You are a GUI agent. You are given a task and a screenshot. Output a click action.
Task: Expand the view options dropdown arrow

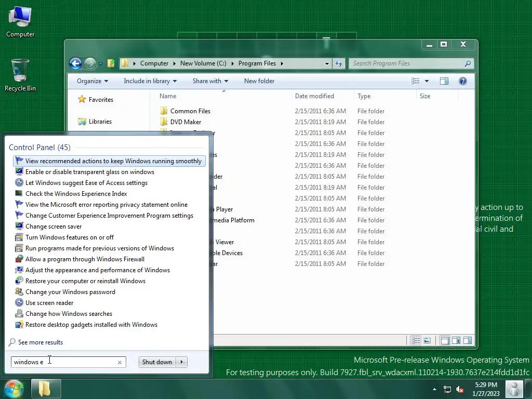pyautogui.click(x=427, y=81)
